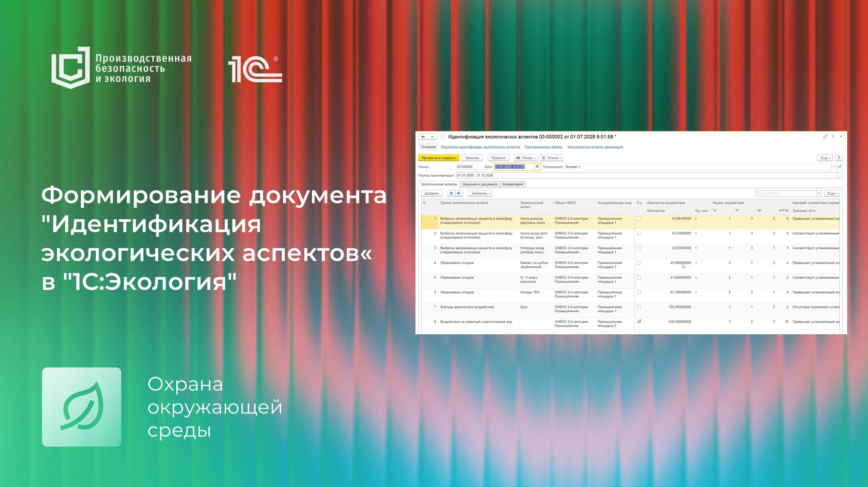
Task: Open the Печать dropdown
Action: (x=526, y=158)
